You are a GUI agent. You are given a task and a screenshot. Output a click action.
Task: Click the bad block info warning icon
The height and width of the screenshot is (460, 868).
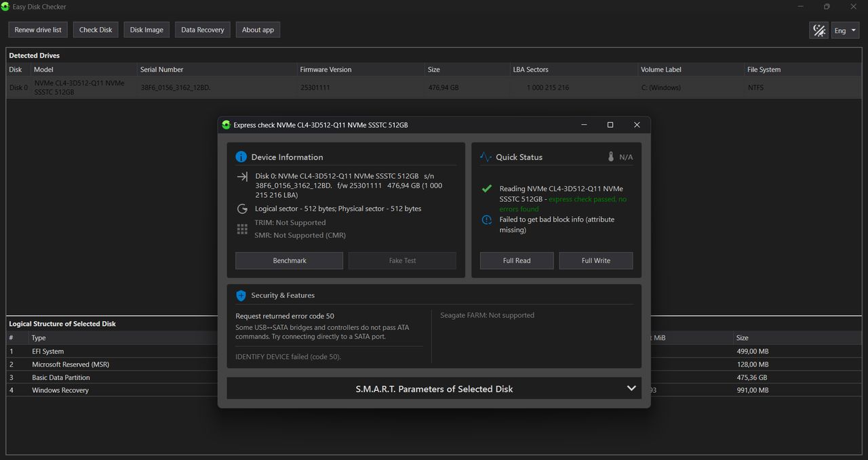(486, 219)
